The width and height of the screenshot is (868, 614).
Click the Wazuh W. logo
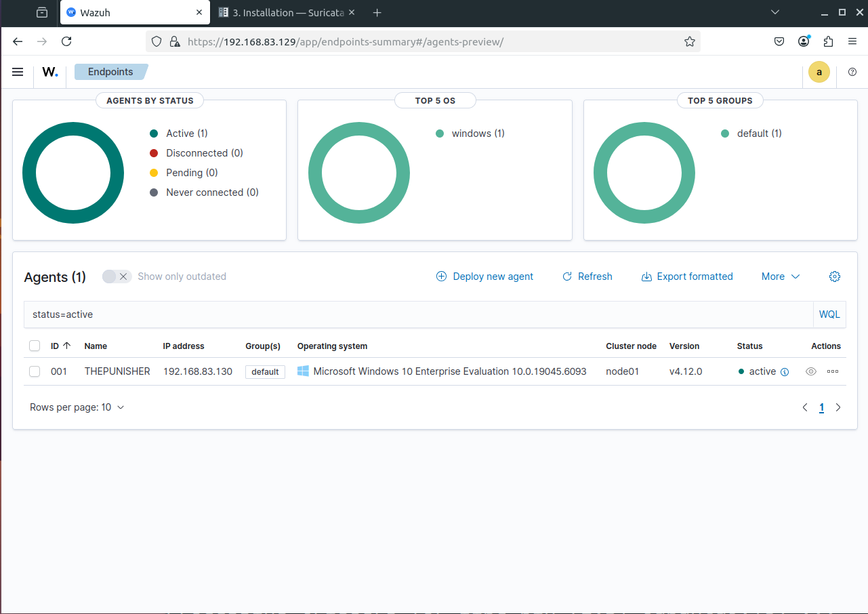tap(50, 72)
